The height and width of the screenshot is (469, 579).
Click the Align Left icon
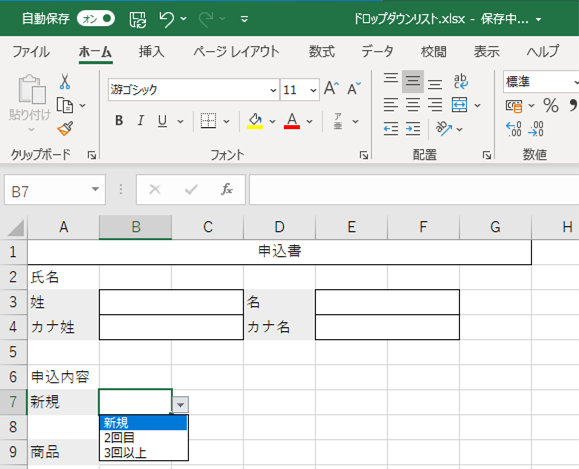391,105
